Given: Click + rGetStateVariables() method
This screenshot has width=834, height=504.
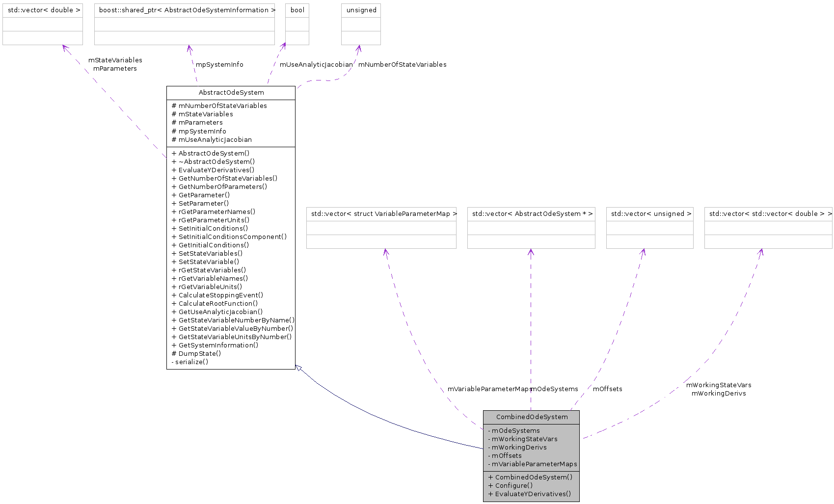Looking at the screenshot, I should point(209,270).
